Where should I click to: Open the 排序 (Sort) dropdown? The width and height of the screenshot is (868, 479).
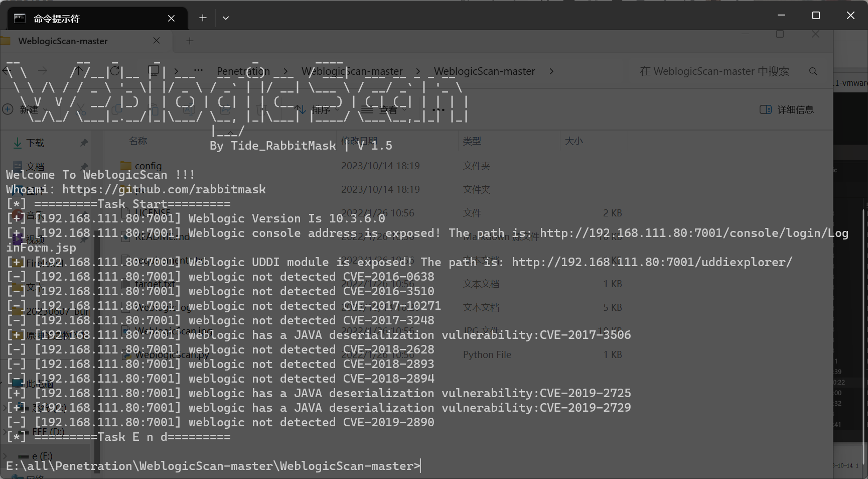(x=317, y=109)
